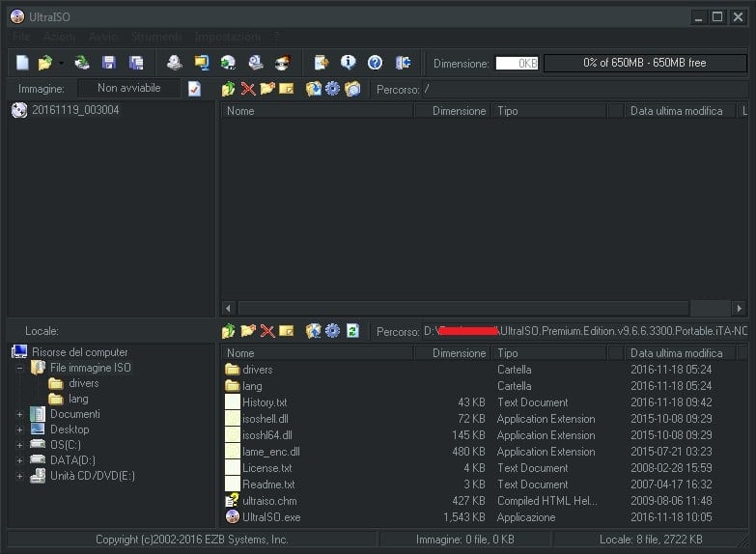Image resolution: width=756 pixels, height=554 pixels.
Task: Sort local files by Dimensione column
Action: (x=452, y=353)
